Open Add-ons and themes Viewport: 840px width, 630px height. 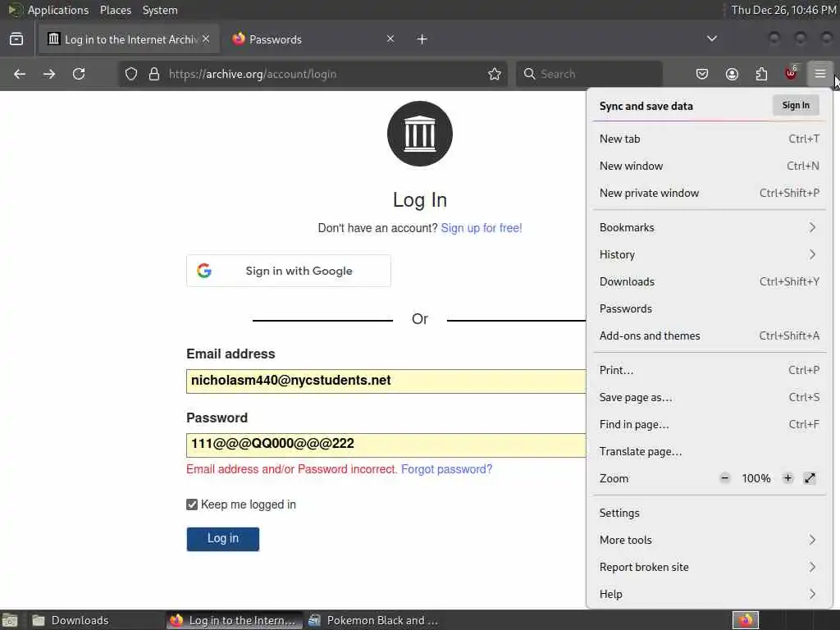(710, 336)
